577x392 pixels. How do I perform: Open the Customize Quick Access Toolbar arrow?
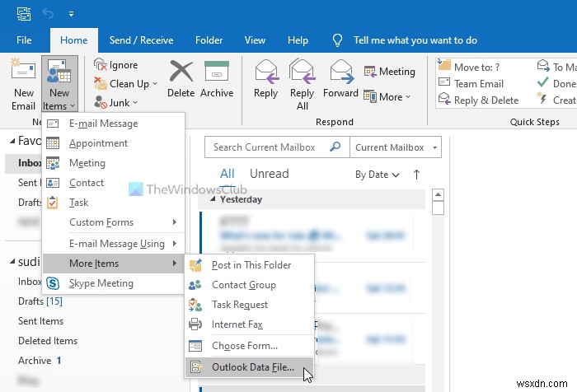pos(71,14)
